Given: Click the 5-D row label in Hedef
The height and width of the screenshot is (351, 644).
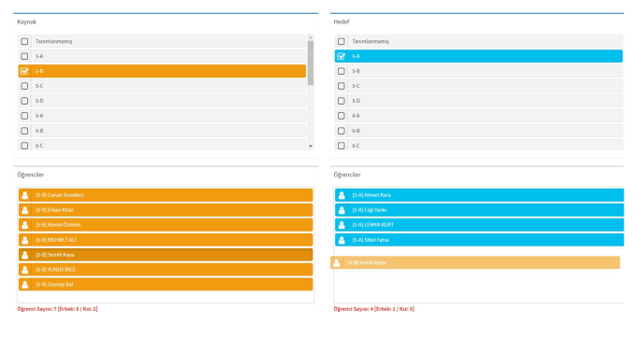Looking at the screenshot, I should click(x=356, y=101).
